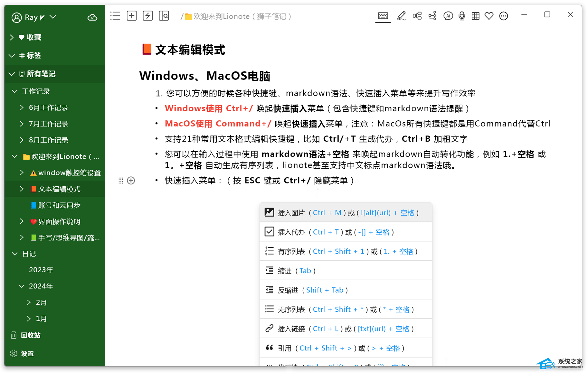
Task: Open the Ray user account menu
Action: tap(34, 17)
